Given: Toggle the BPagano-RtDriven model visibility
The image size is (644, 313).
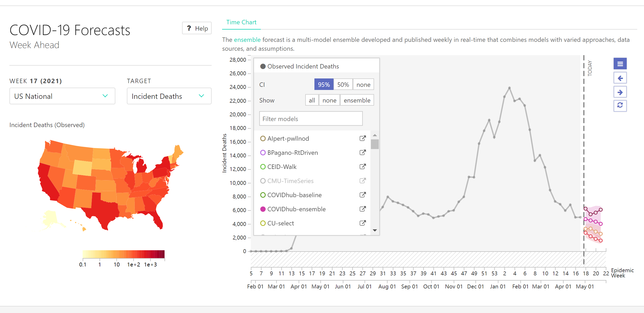Looking at the screenshot, I should tap(292, 153).
